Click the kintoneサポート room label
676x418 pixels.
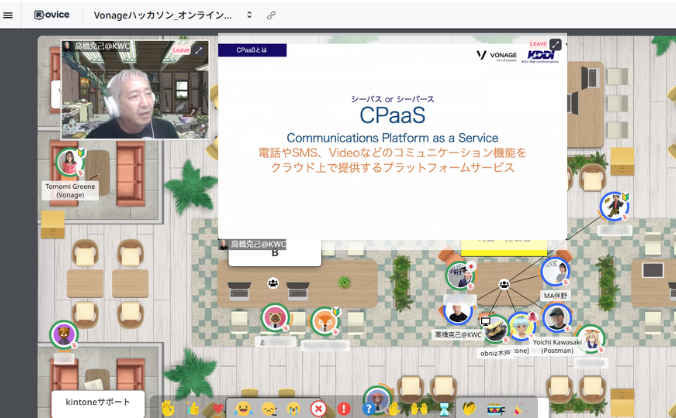98,402
